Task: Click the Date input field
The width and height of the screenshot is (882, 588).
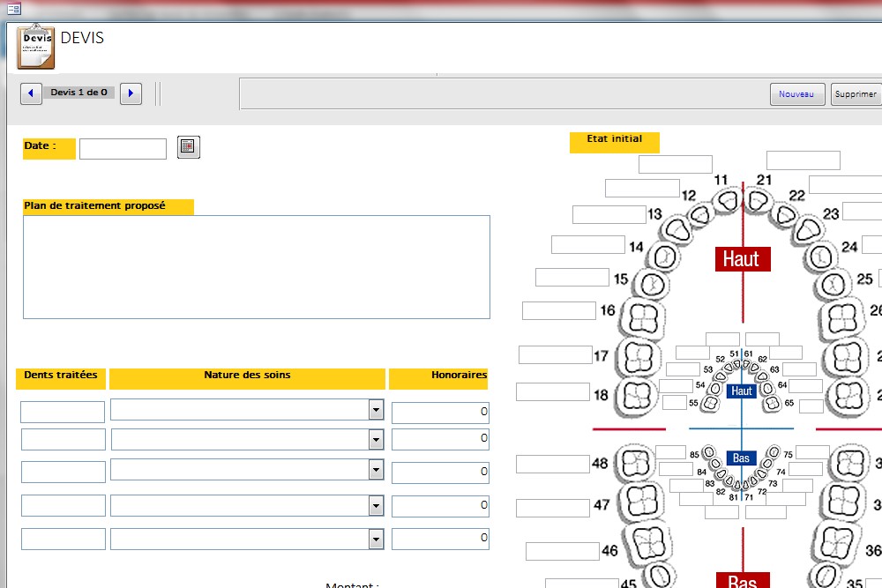Action: (123, 149)
